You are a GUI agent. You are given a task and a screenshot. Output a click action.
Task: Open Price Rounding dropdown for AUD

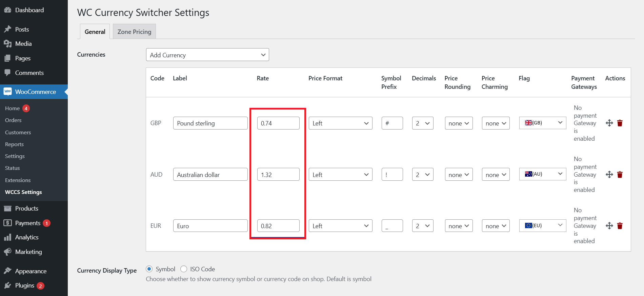459,175
